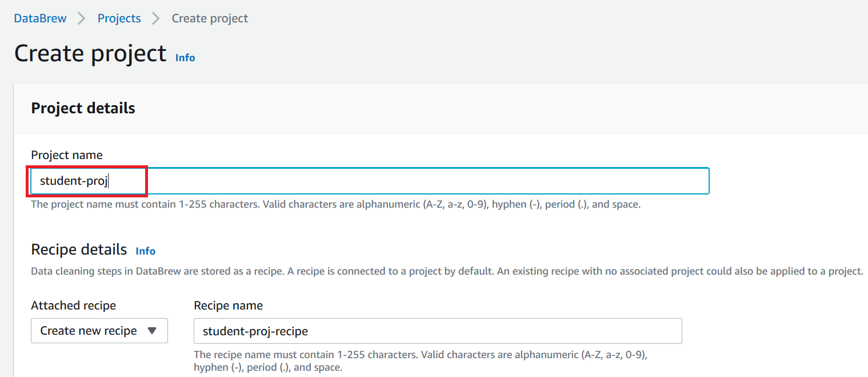The image size is (868, 377).
Task: Click the DataBrew breadcrumb link
Action: [x=40, y=18]
